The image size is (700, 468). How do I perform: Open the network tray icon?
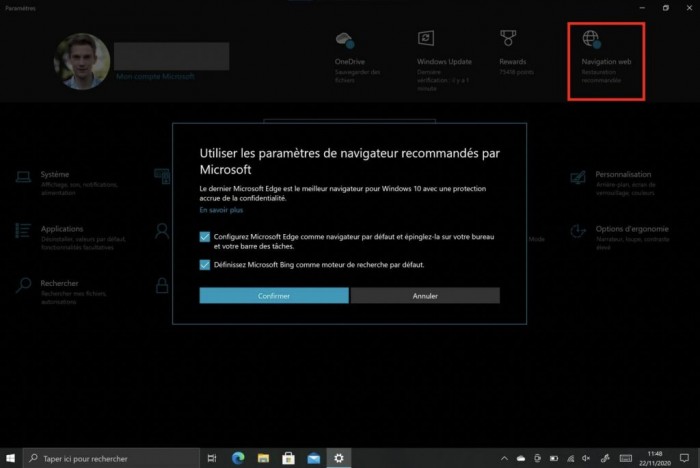(x=571, y=458)
